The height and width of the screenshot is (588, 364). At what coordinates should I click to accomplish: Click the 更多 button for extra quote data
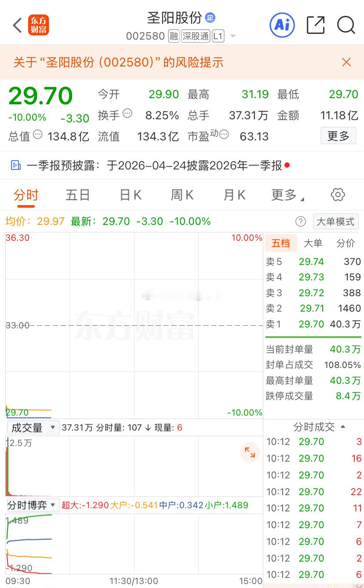click(338, 136)
